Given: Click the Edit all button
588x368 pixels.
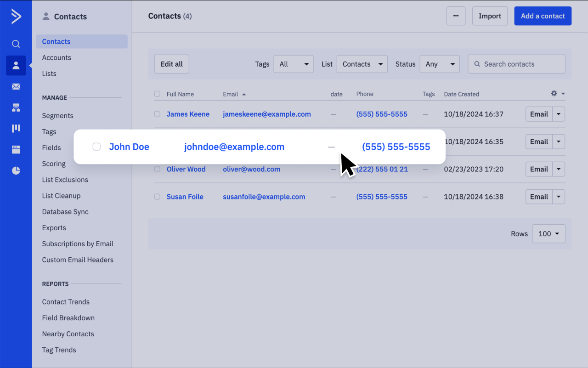Looking at the screenshot, I should [171, 64].
